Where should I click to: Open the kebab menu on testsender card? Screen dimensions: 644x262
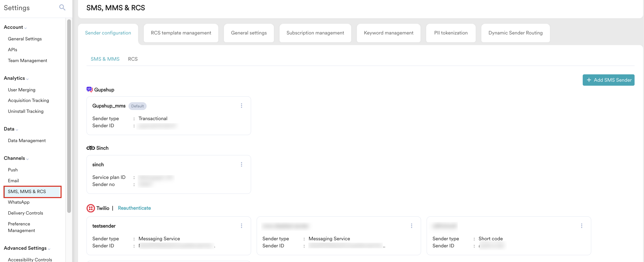coord(241,225)
